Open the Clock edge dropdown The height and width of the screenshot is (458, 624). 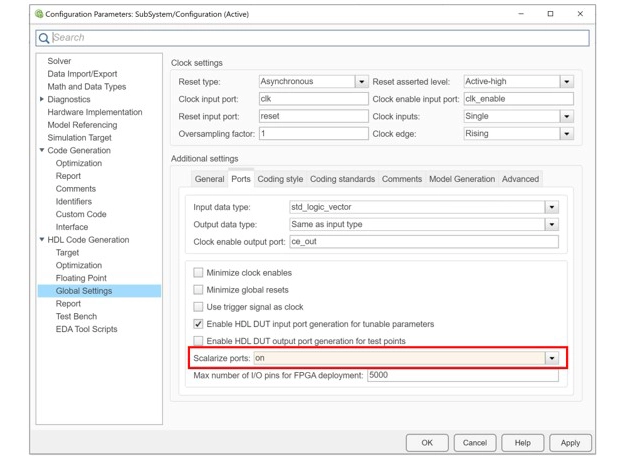[x=566, y=133]
